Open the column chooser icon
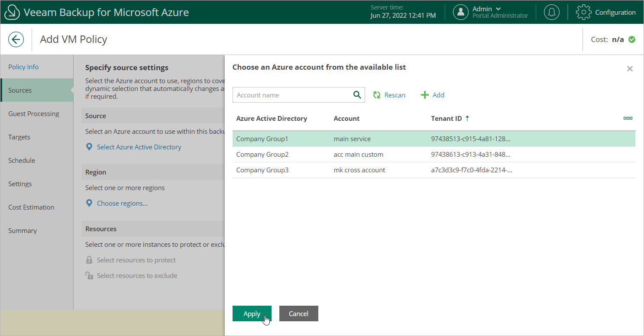The height and width of the screenshot is (336, 644). click(x=628, y=118)
